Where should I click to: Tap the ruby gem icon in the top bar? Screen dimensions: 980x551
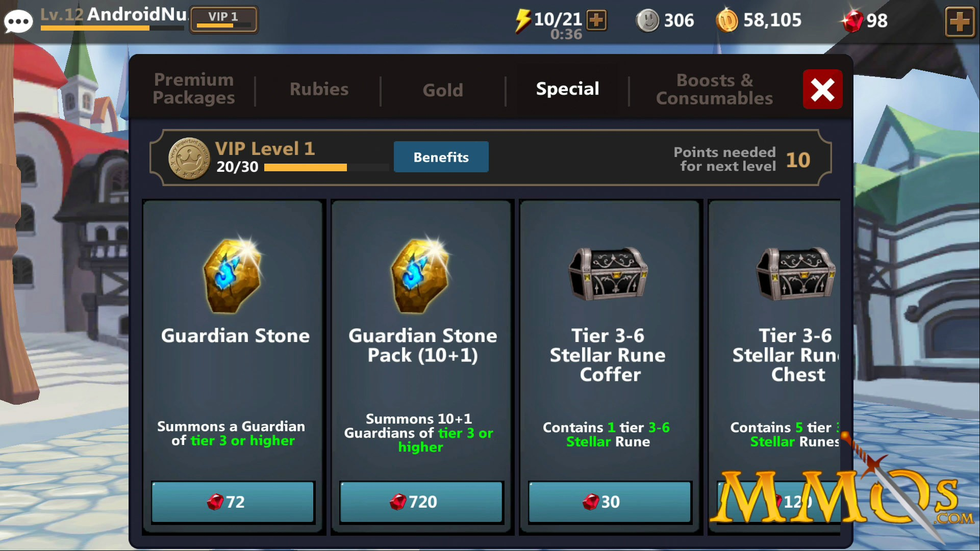852,21
